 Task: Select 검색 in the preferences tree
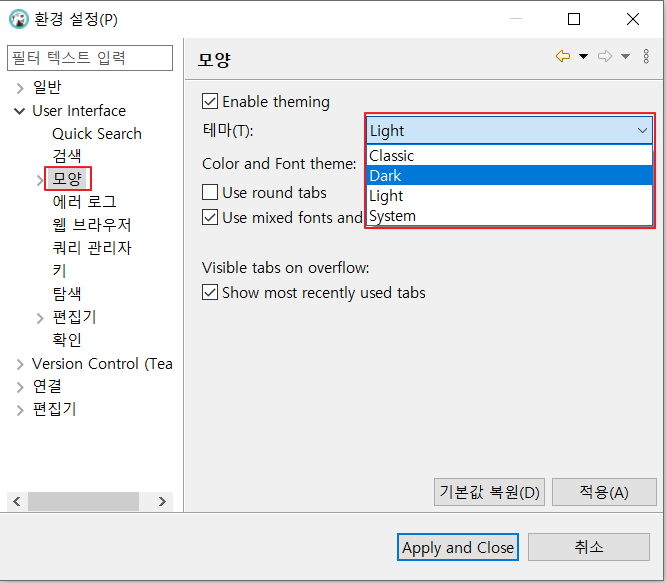pyautogui.click(x=67, y=156)
